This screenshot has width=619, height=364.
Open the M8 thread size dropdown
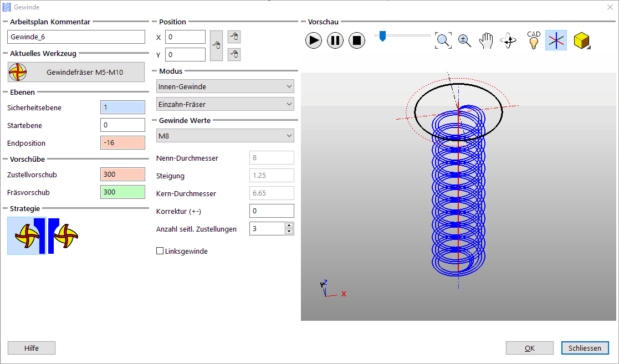pos(225,135)
